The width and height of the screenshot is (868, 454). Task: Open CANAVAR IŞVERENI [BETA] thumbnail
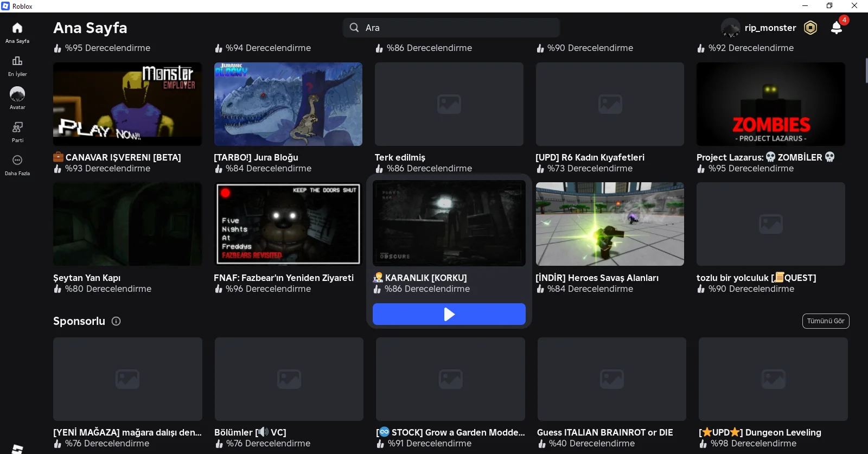(127, 104)
